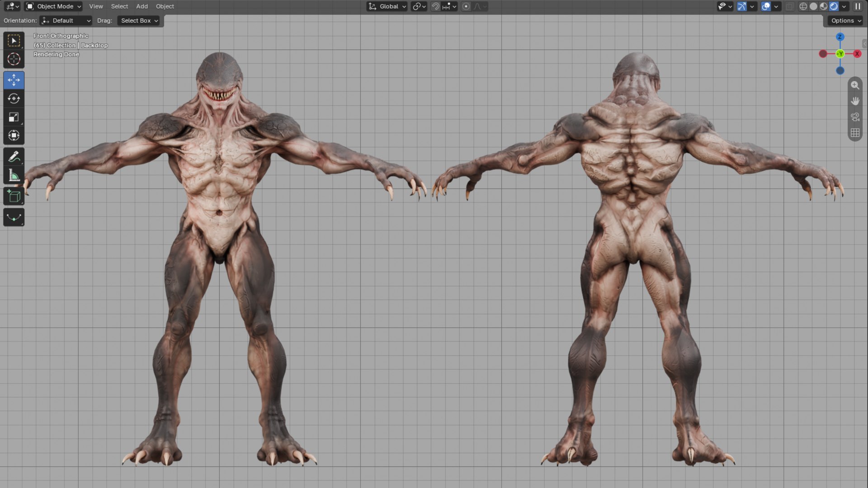
Task: Click the negative Z blue gizmo dot
Action: tap(840, 70)
